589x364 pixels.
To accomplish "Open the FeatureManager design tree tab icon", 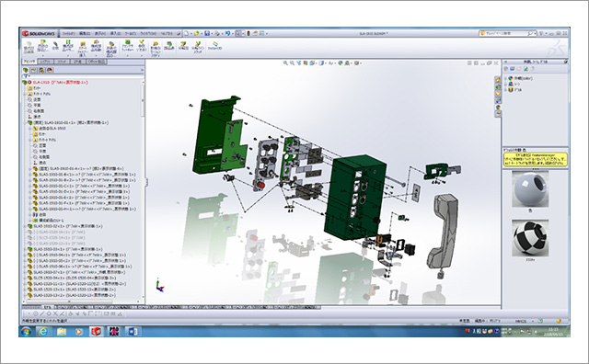I will pos(26,70).
